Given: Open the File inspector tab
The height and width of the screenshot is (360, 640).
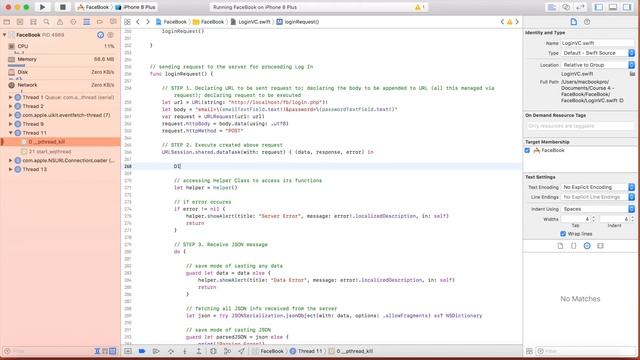Looking at the screenshot, I should coord(573,22).
